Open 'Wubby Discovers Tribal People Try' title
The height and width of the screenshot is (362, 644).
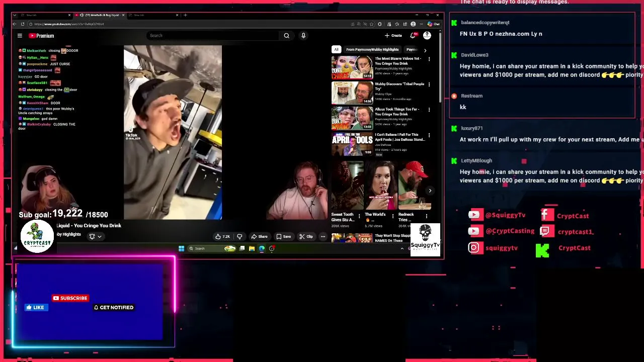point(399,86)
